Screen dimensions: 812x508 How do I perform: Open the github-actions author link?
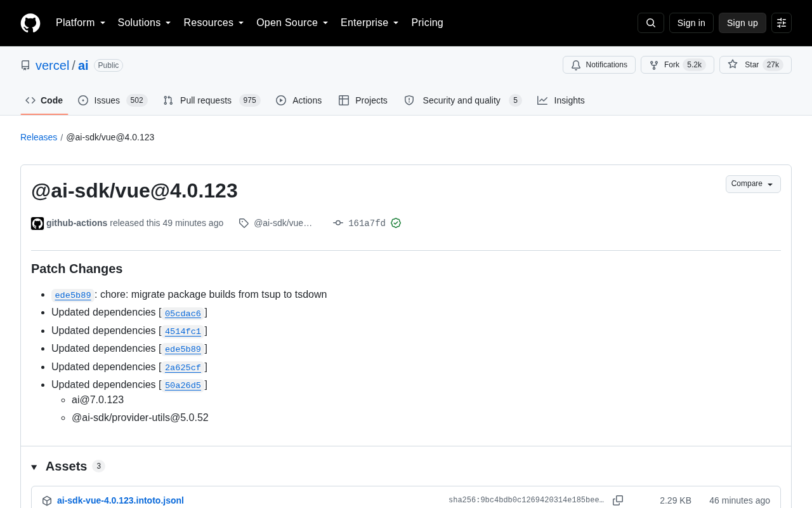(x=77, y=223)
